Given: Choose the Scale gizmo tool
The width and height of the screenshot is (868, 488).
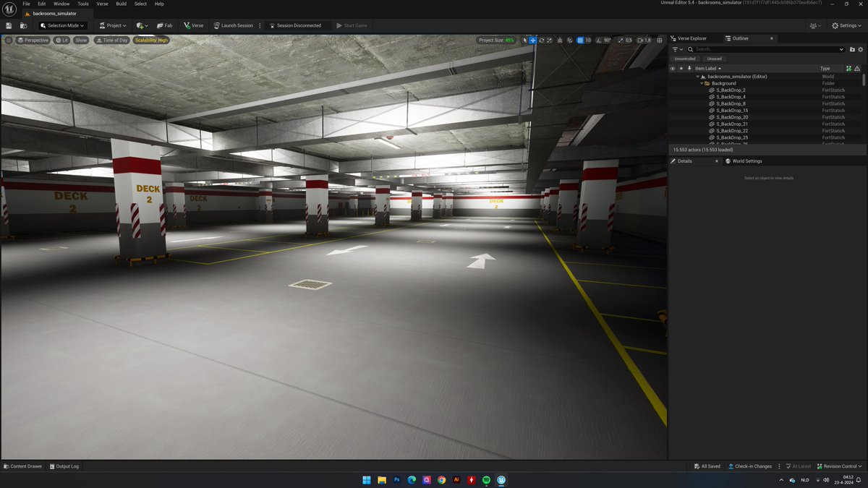Looking at the screenshot, I should pyautogui.click(x=550, y=40).
